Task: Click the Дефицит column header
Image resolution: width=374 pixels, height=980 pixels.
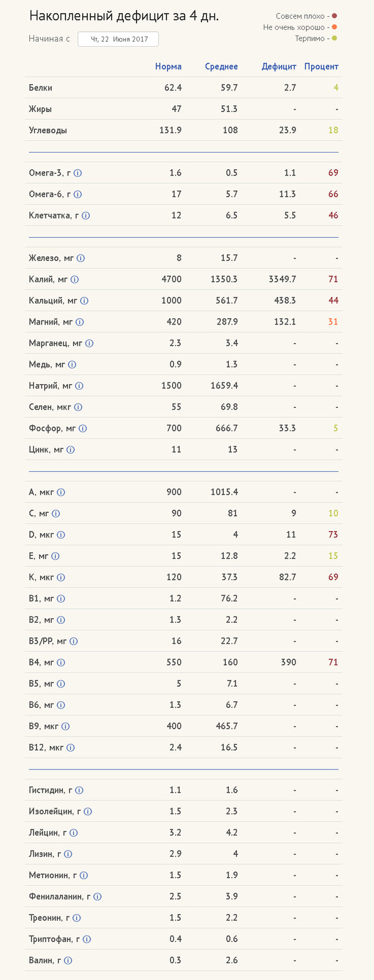Action: pos(279,67)
